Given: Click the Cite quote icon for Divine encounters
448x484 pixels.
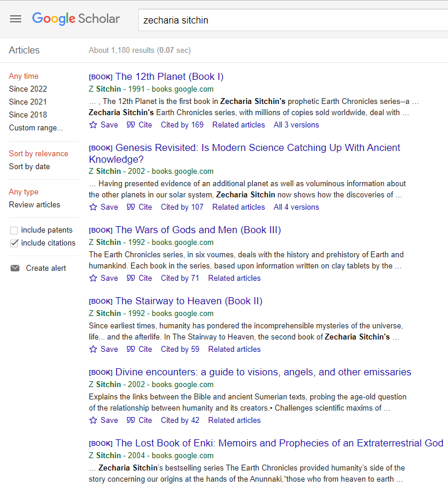Looking at the screenshot, I should click(131, 420).
